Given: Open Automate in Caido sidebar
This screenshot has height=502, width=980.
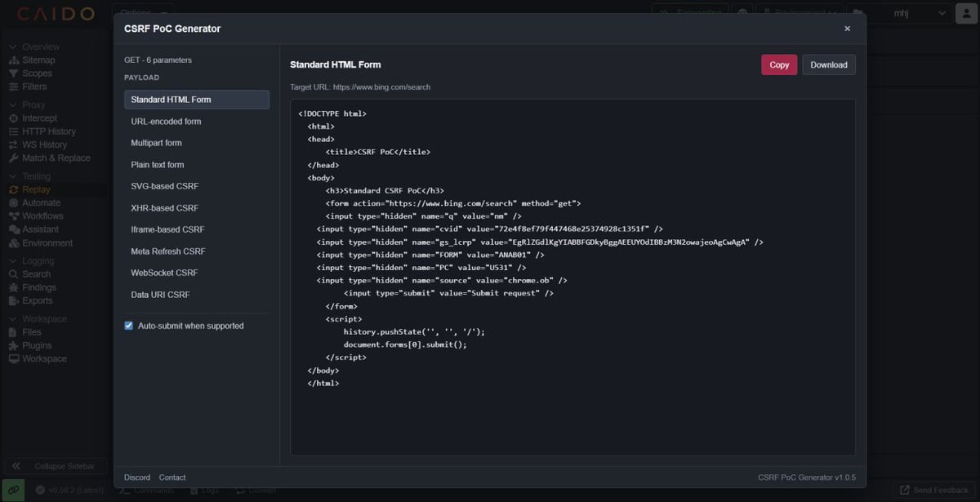Looking at the screenshot, I should click(41, 202).
